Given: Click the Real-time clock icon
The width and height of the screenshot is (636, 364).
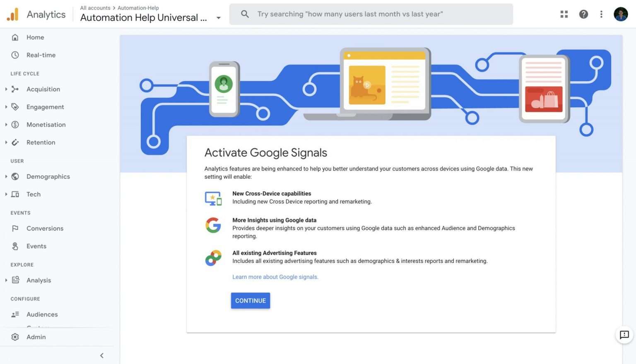Looking at the screenshot, I should [x=15, y=55].
